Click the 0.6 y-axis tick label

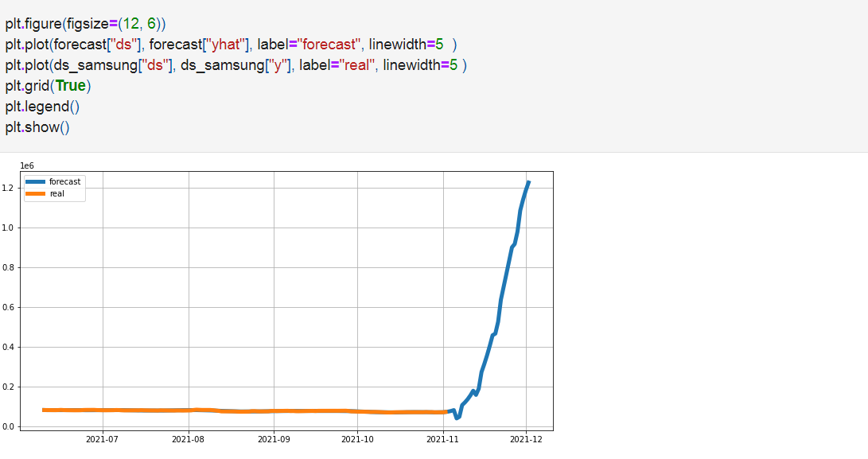click(x=7, y=307)
